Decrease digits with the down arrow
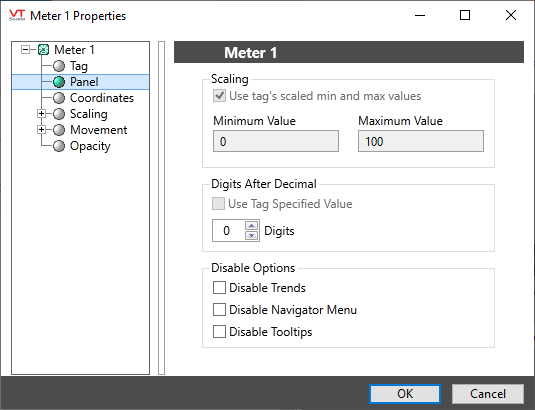The height and width of the screenshot is (410, 535). pyautogui.click(x=251, y=235)
